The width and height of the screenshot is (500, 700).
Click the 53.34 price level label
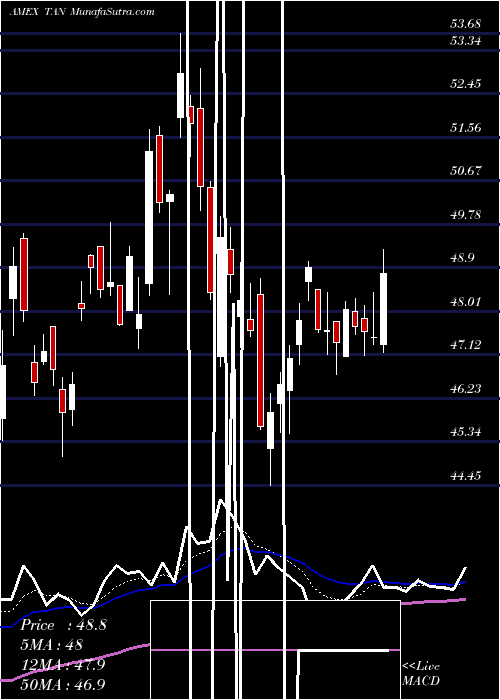point(466,41)
